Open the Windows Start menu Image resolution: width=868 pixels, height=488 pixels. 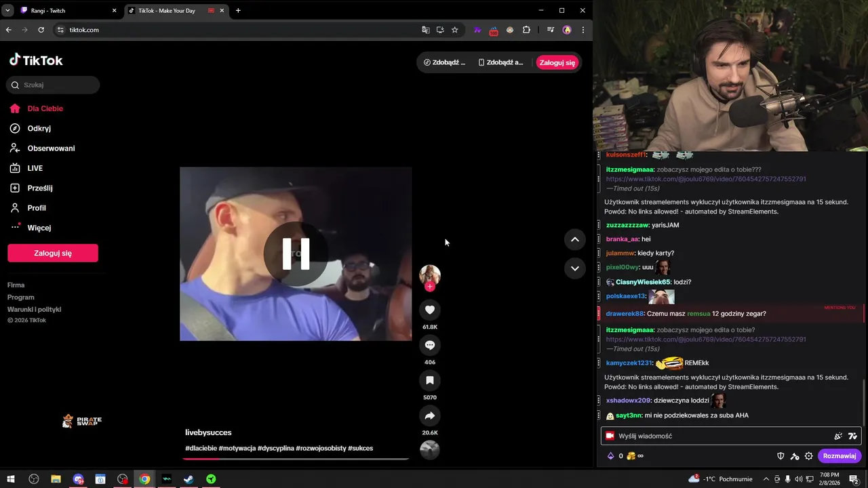tap(11, 479)
